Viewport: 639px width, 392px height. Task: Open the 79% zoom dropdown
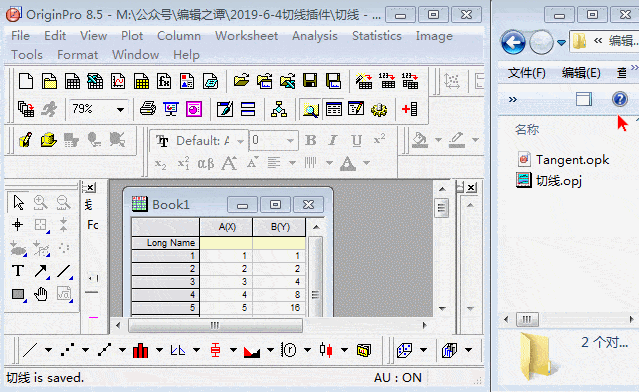pos(120,109)
